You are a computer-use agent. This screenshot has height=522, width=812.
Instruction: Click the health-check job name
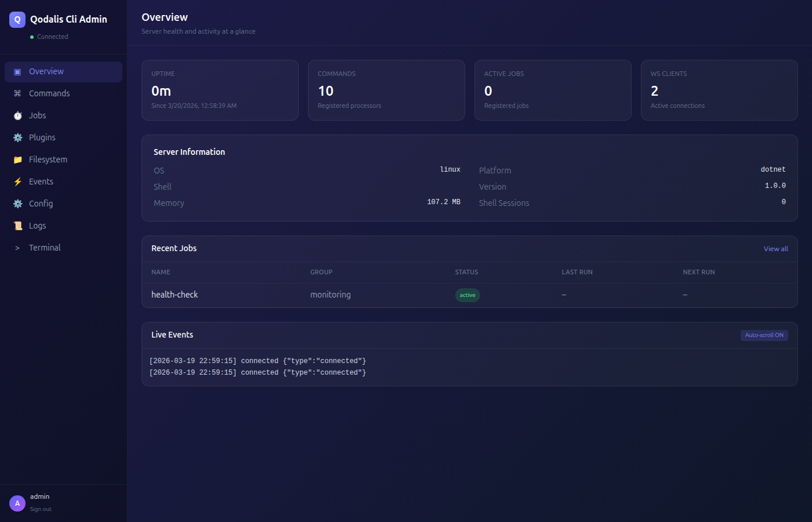(175, 295)
